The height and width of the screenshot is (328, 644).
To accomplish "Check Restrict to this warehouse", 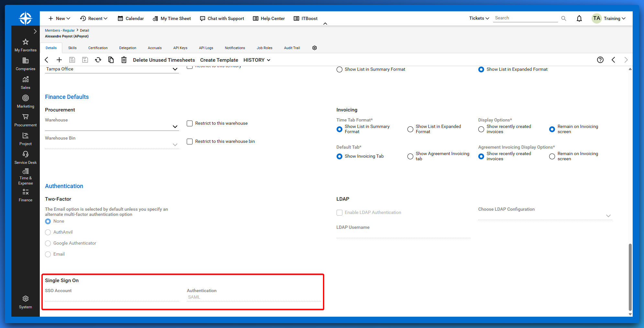I will click(x=190, y=123).
